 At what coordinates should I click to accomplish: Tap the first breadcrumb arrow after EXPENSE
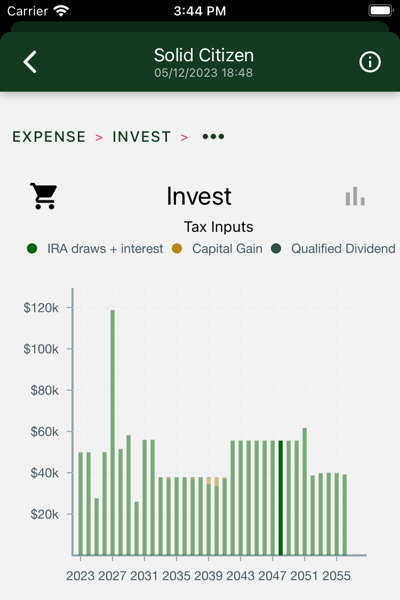[99, 137]
